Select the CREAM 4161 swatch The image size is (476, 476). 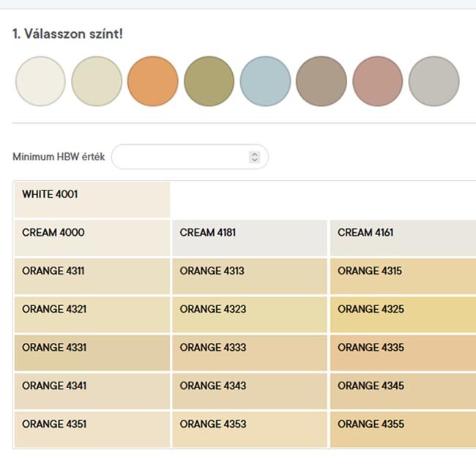point(404,238)
